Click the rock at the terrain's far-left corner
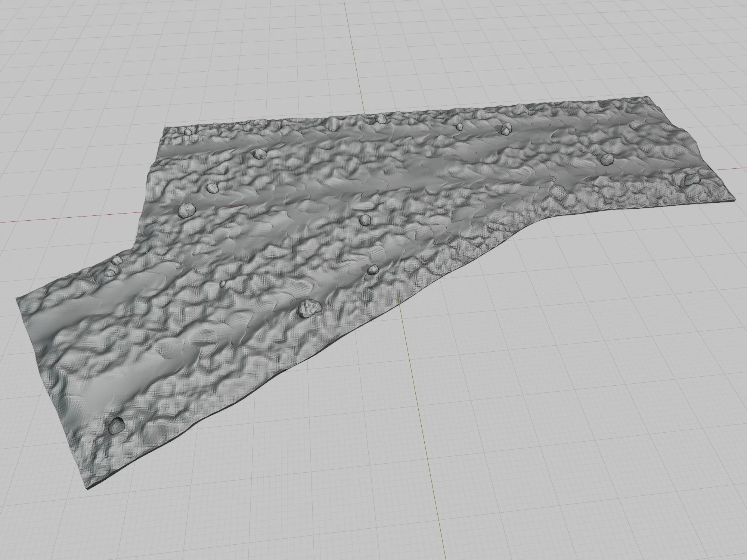This screenshot has width=747, height=560. coord(188,132)
